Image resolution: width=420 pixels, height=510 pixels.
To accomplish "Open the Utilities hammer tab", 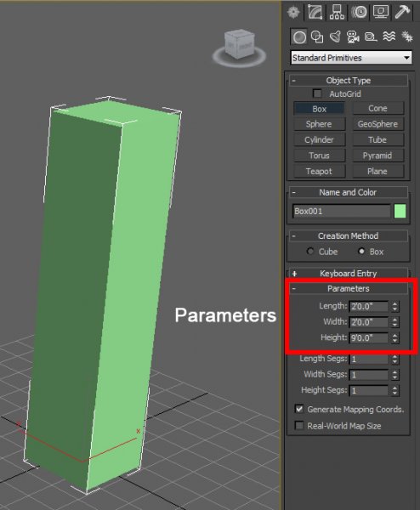I will click(x=402, y=13).
